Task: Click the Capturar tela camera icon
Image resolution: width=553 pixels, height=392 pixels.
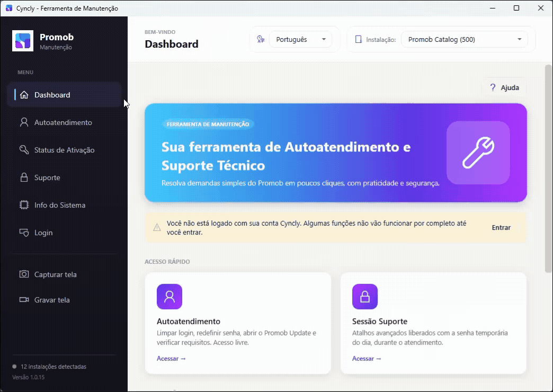Action: tap(24, 274)
